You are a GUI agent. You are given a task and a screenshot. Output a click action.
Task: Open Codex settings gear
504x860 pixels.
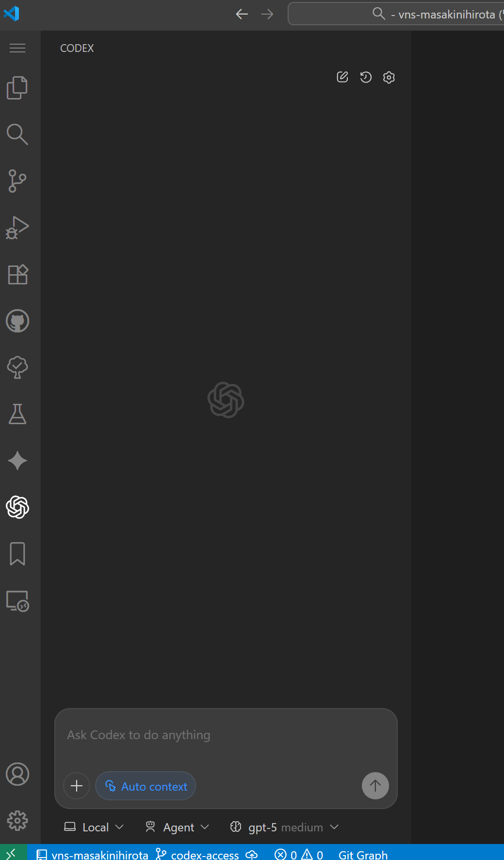[389, 77]
